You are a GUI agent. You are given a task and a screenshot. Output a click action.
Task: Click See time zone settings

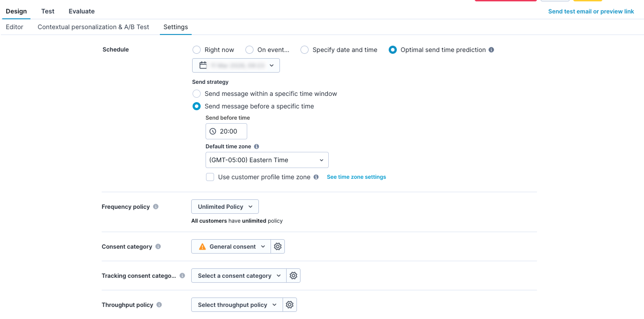[x=356, y=177]
